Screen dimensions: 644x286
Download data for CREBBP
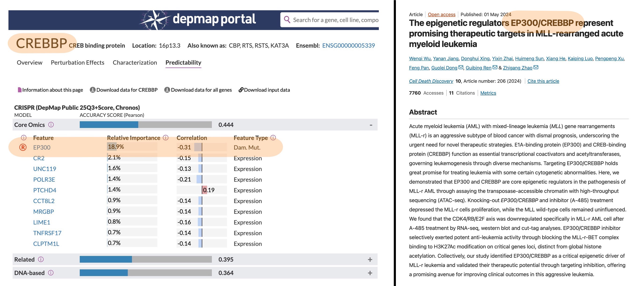(124, 90)
